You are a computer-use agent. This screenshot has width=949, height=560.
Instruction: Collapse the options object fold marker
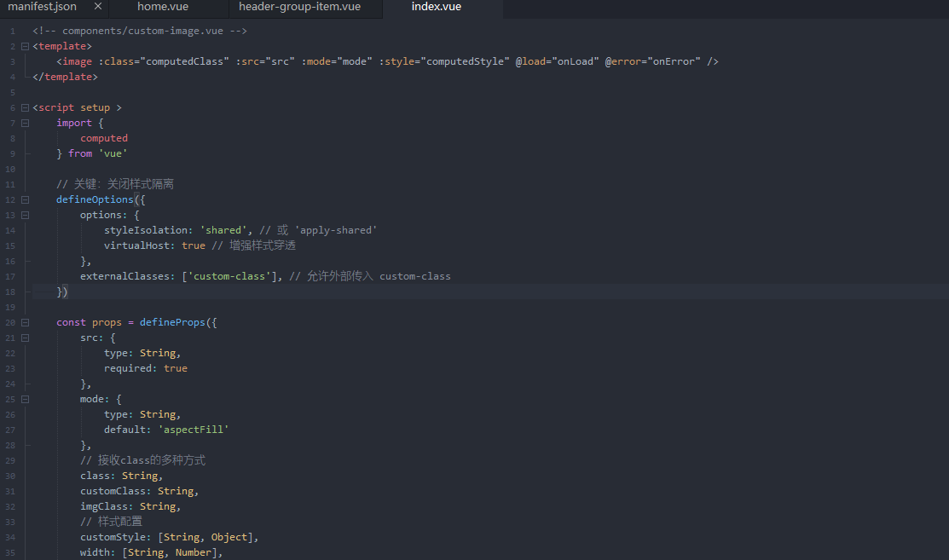[x=26, y=215]
